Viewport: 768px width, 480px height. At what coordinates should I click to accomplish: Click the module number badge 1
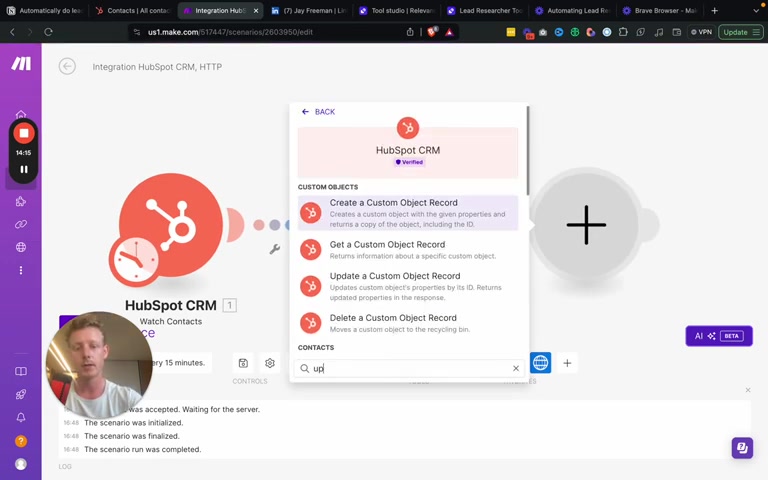pyautogui.click(x=230, y=306)
